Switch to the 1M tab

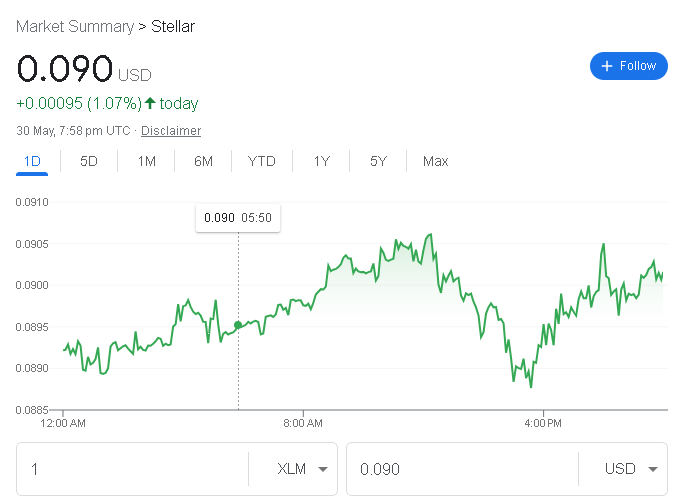[146, 161]
